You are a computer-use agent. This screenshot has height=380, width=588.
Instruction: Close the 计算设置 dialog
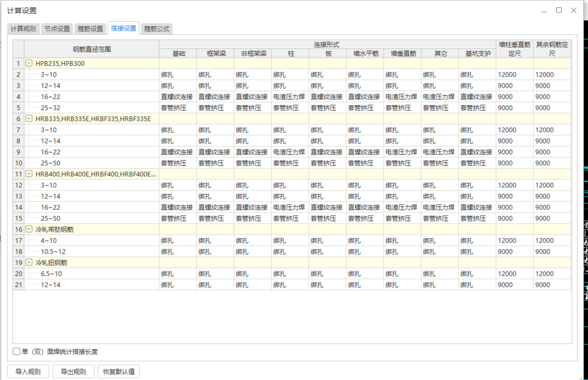[x=574, y=10]
